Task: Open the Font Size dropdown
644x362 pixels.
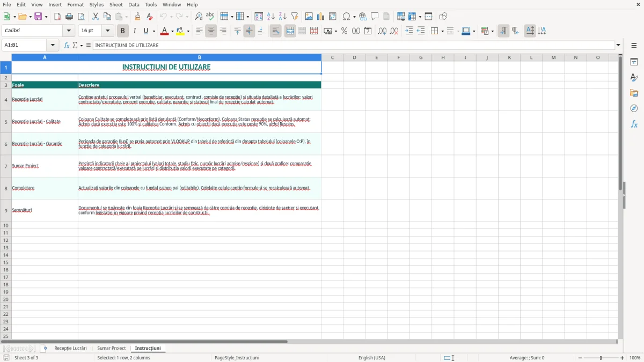Action: (107, 31)
